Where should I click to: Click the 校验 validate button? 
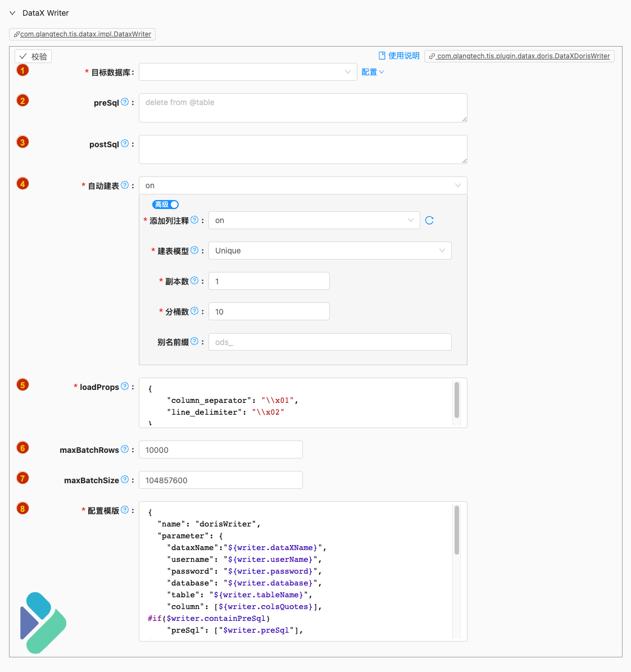click(x=33, y=56)
